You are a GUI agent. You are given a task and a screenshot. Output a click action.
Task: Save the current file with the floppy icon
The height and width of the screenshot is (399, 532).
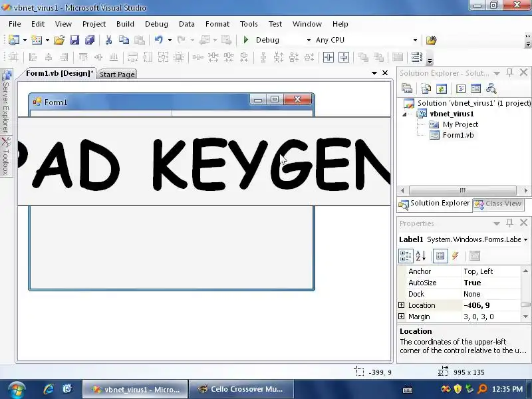[74, 40]
